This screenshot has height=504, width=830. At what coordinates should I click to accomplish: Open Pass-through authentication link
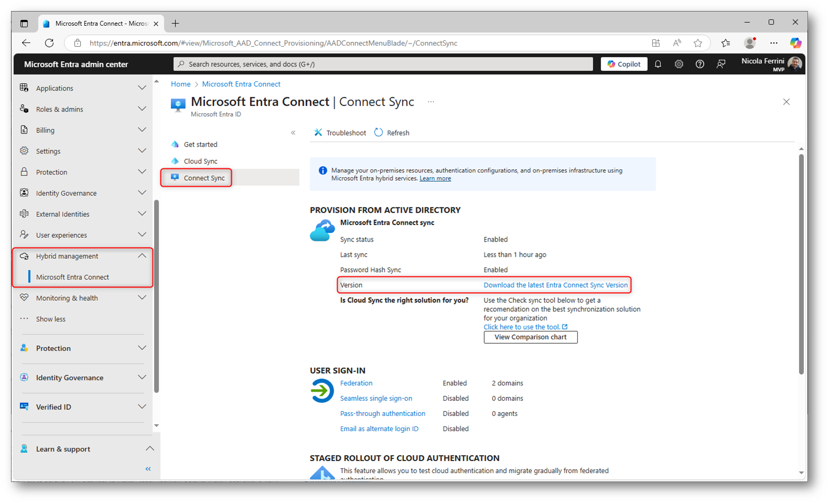pyautogui.click(x=383, y=413)
